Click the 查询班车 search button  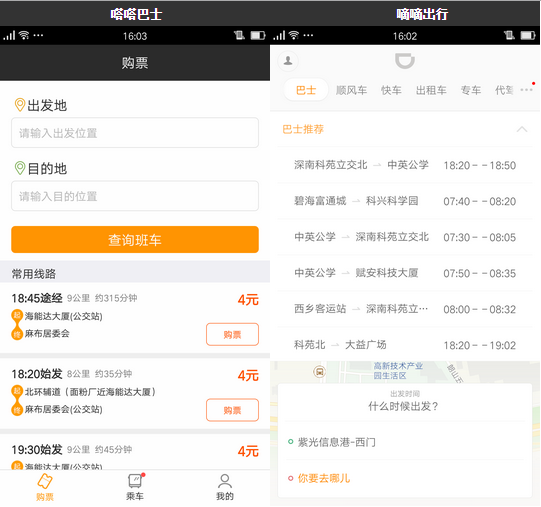[135, 240]
